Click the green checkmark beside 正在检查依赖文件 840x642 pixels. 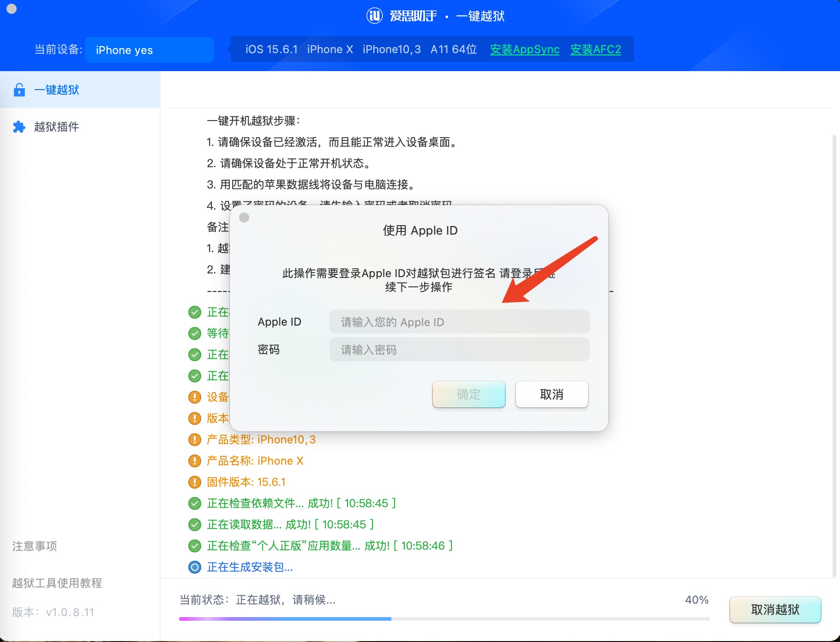[x=194, y=503]
